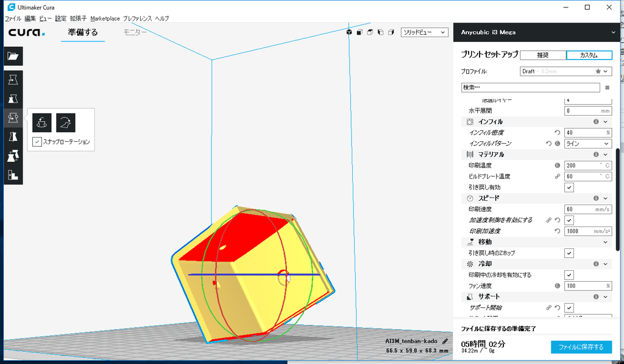This screenshot has width=624, height=364.
Task: Click the reset rotation icon in popup
Action: click(x=42, y=122)
